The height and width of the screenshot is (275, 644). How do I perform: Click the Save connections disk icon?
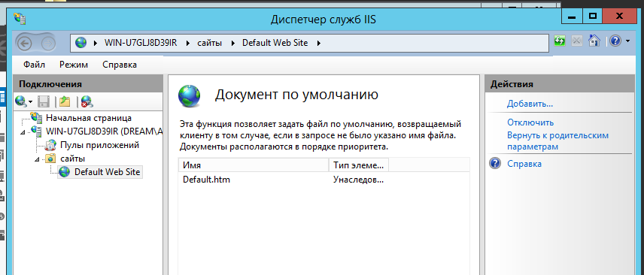pos(44,101)
